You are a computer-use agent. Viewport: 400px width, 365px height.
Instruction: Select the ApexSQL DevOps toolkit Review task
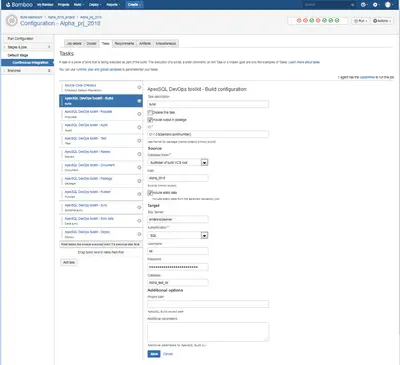click(x=101, y=154)
